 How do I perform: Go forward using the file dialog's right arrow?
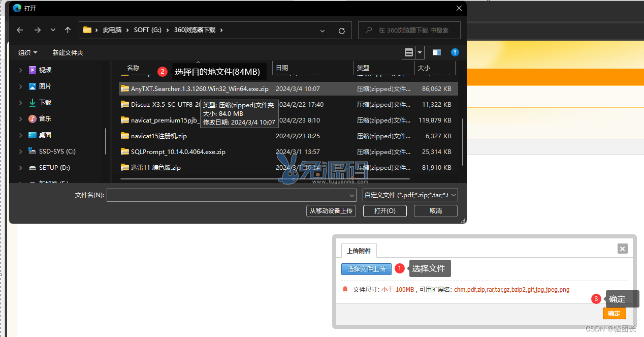click(x=37, y=30)
